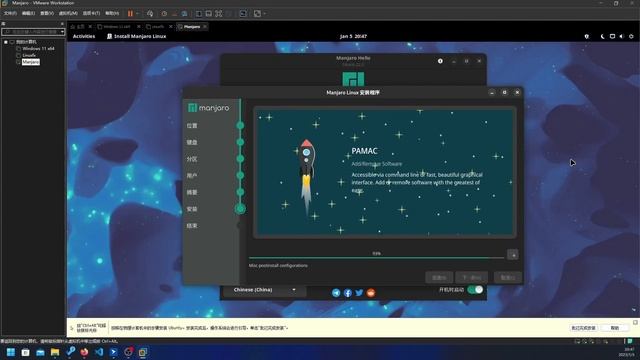Open the Twitter link in Manjaro Hello
The height and width of the screenshot is (360, 640).
[x=359, y=293]
